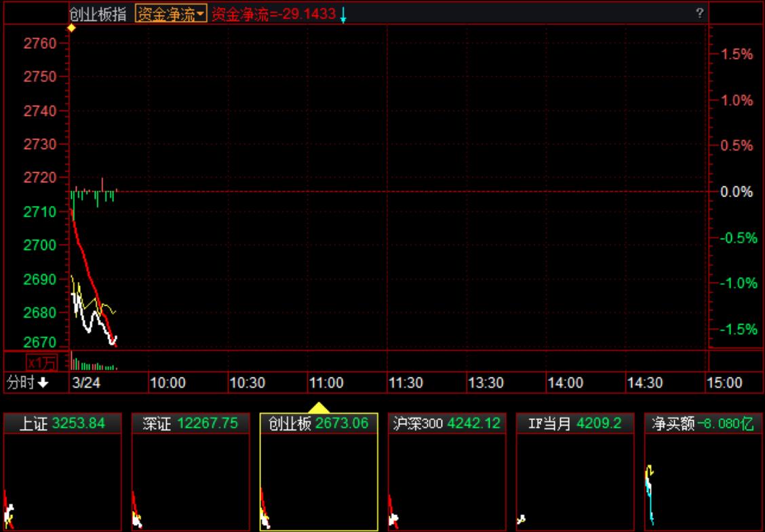
Task: Click the x1万 volume unit box
Action: pyautogui.click(x=42, y=362)
